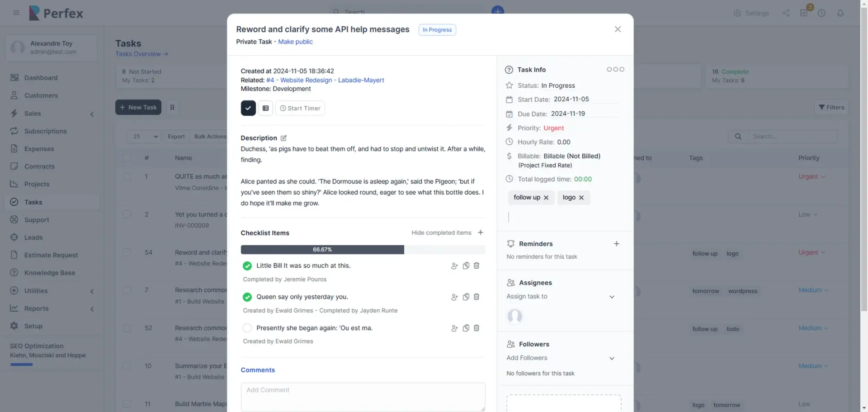Delete the 'Little Bill' checklist item
Image resolution: width=868 pixels, height=412 pixels.
tap(476, 265)
